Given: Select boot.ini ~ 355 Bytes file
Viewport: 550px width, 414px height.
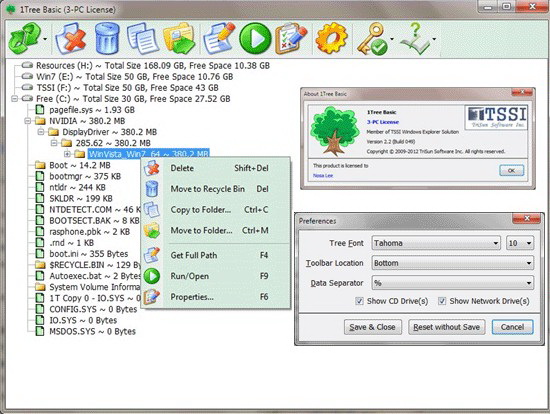Looking at the screenshot, I should (82, 254).
